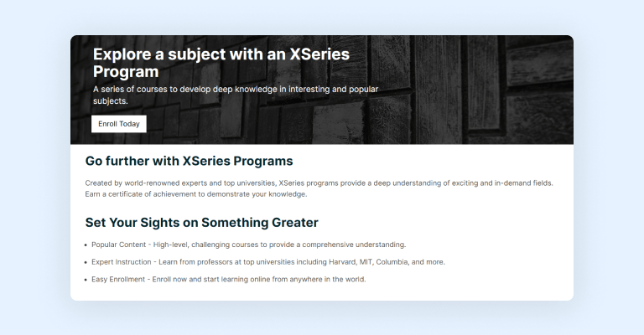
Task: Click the "Easy Enrollment" bullet label
Action: (x=119, y=280)
